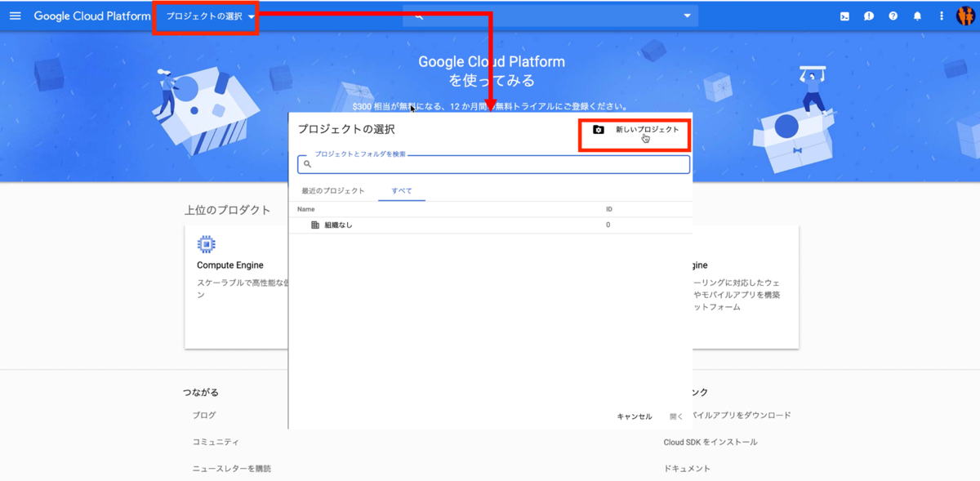Screen dimensions: 980x481
Task: Open the コミュニティ link
Action: tap(216, 443)
